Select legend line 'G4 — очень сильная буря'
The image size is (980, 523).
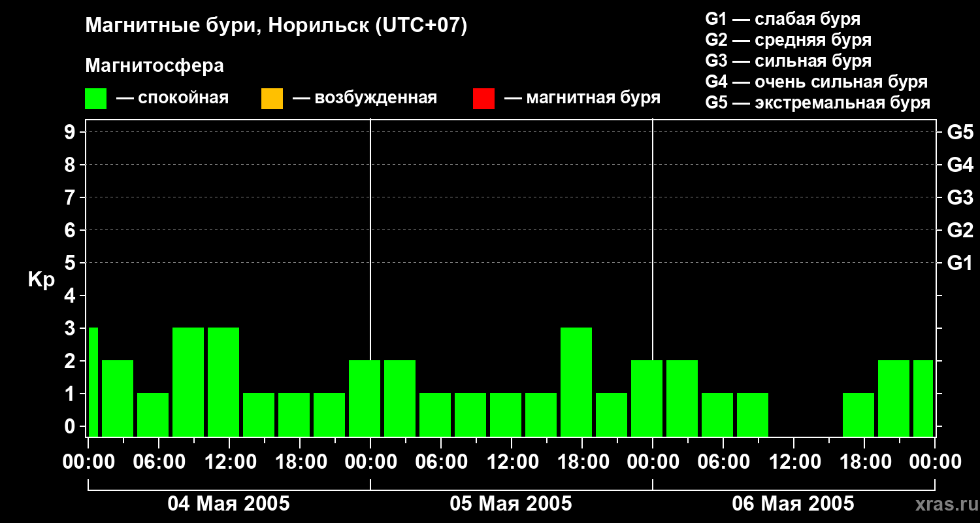pyautogui.click(x=817, y=82)
